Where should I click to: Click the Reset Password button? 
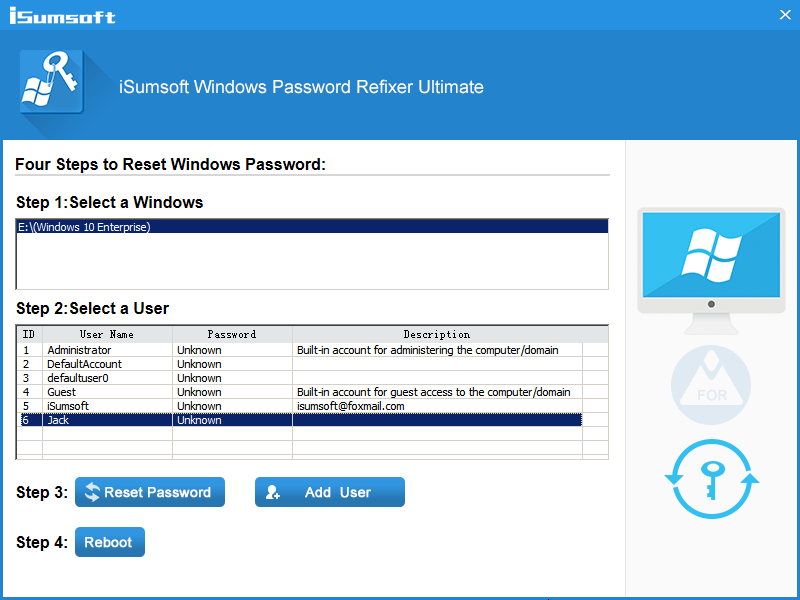(x=149, y=492)
